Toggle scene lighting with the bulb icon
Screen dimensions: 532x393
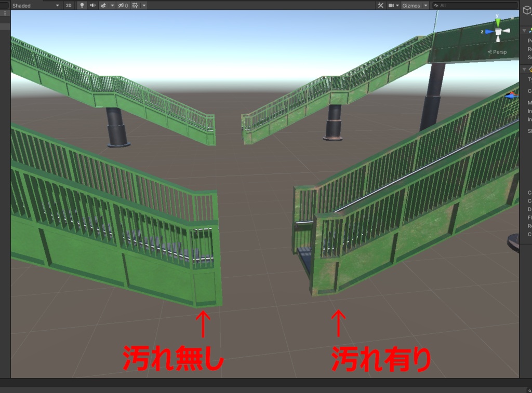click(x=82, y=5)
